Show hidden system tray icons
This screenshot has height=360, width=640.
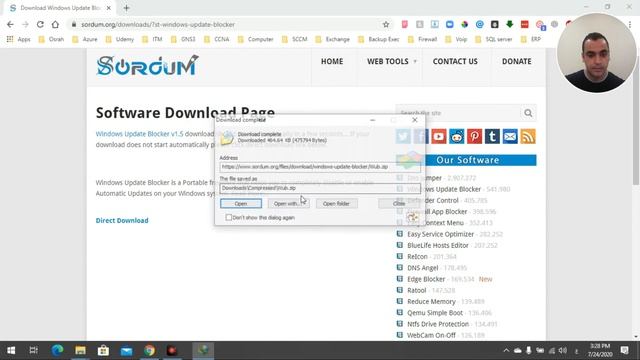[506, 350]
